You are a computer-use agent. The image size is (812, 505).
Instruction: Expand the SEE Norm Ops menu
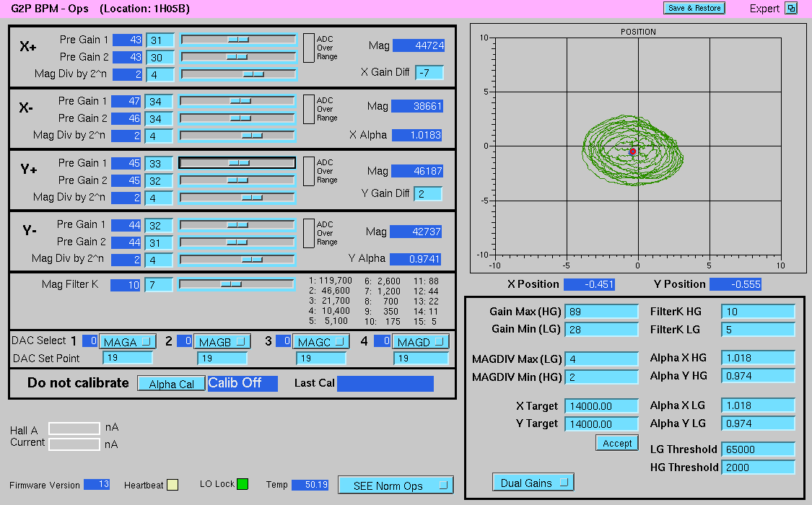click(x=396, y=486)
